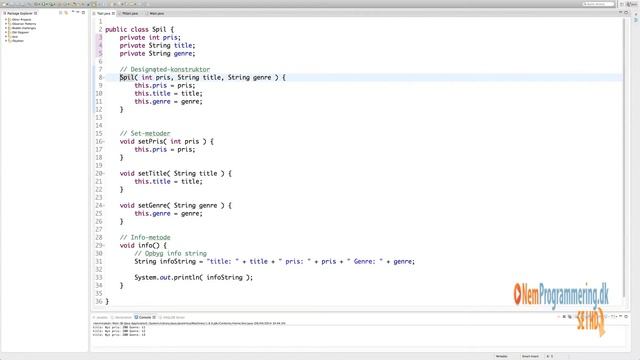Collapse the setGenre method fold marker
The width and height of the screenshot is (640, 360).
point(104,206)
